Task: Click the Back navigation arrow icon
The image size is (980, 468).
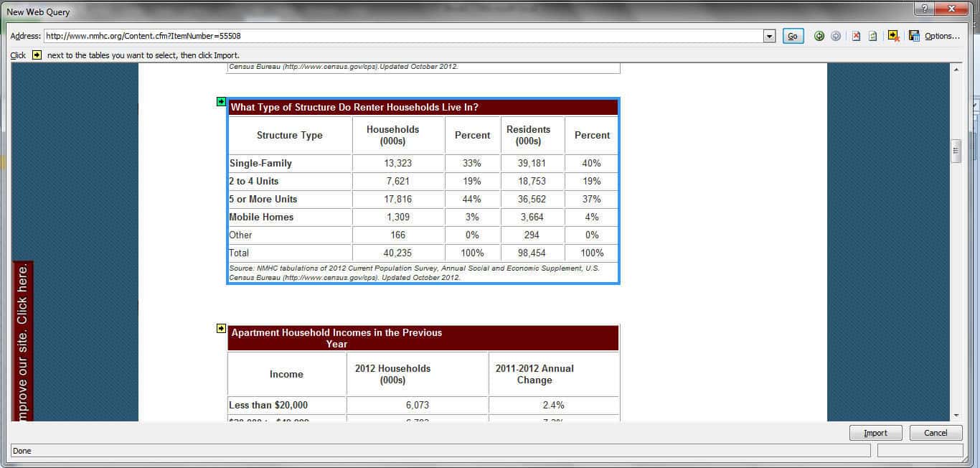Action: tap(819, 36)
